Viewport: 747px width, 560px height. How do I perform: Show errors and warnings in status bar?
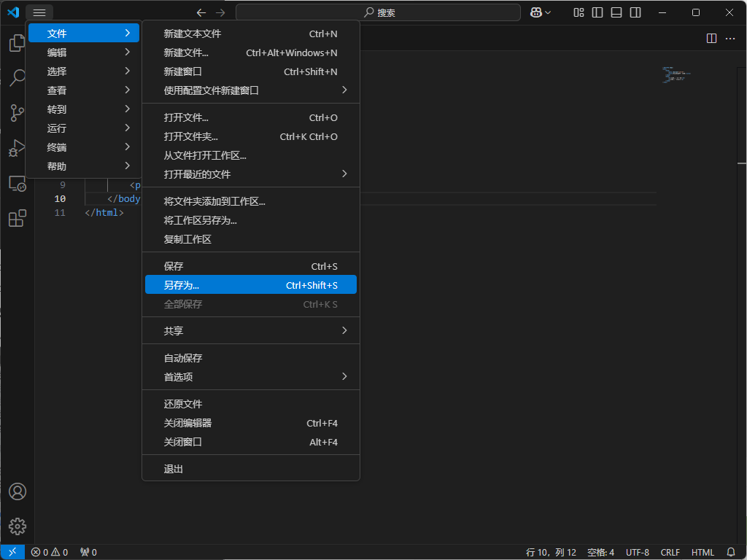coord(50,553)
